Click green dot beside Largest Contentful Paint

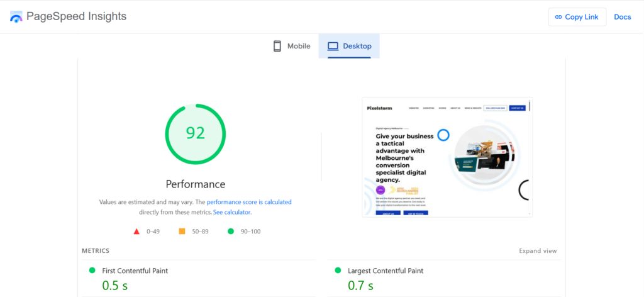tap(338, 271)
